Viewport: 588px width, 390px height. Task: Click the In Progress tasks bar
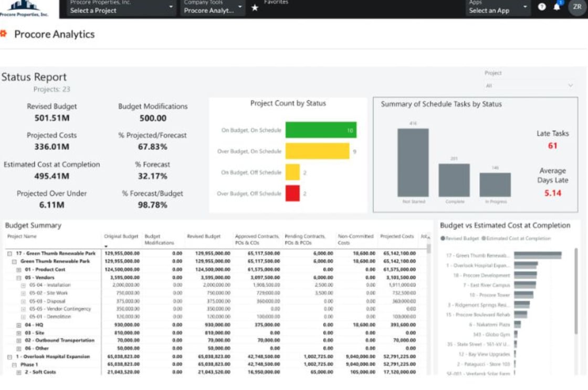click(495, 184)
